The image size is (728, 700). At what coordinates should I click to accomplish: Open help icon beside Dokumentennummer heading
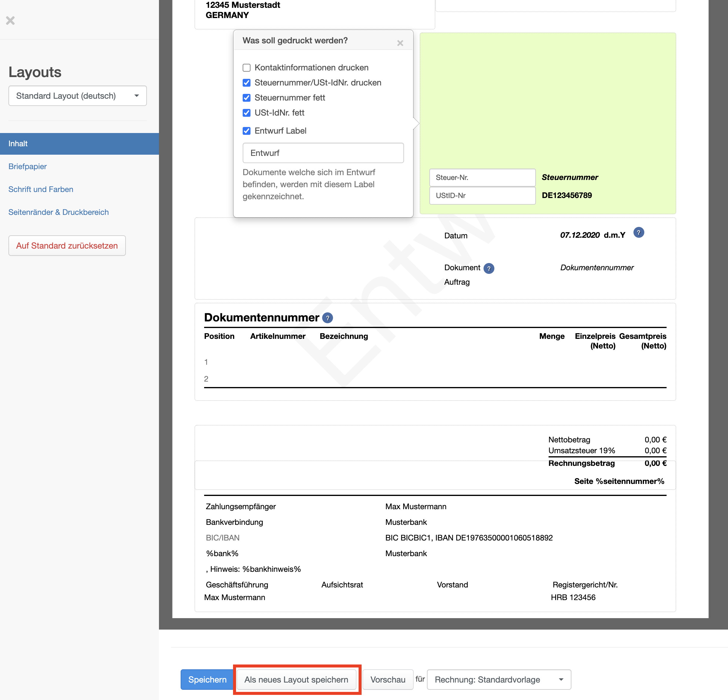tap(328, 318)
